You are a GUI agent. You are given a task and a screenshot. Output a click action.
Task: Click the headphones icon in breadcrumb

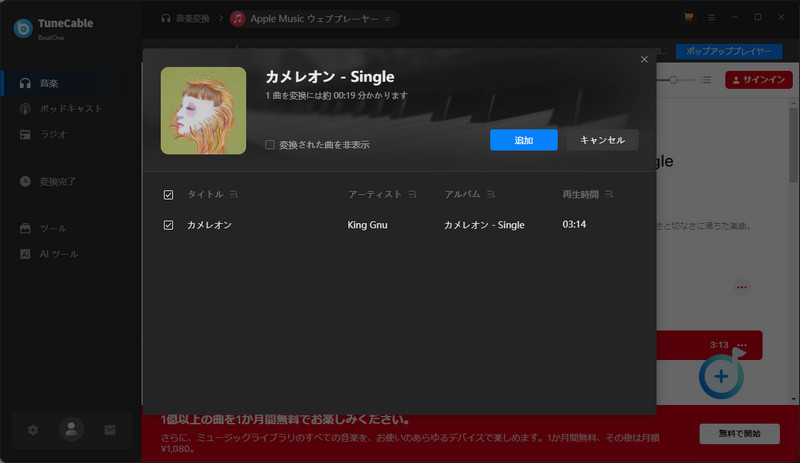pos(166,18)
